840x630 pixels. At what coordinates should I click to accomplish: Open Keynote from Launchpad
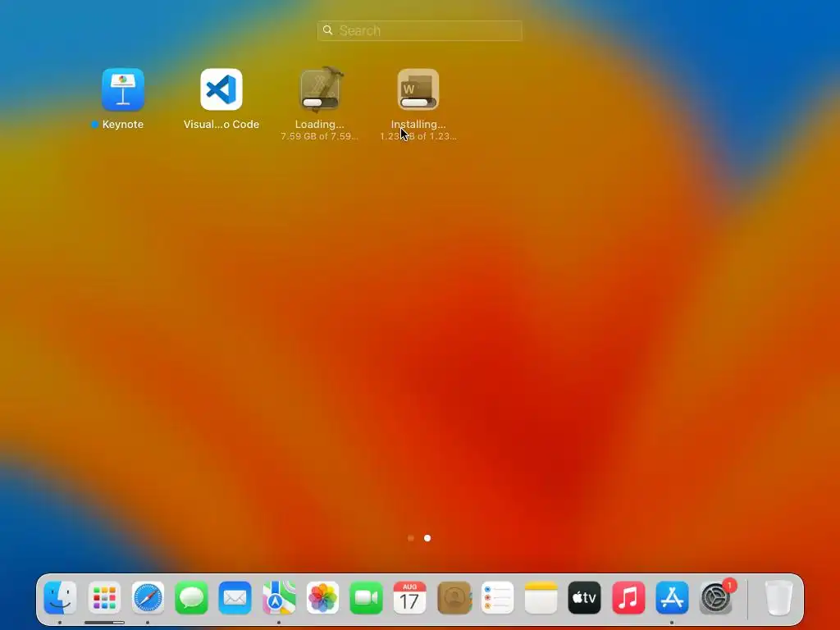(x=123, y=89)
